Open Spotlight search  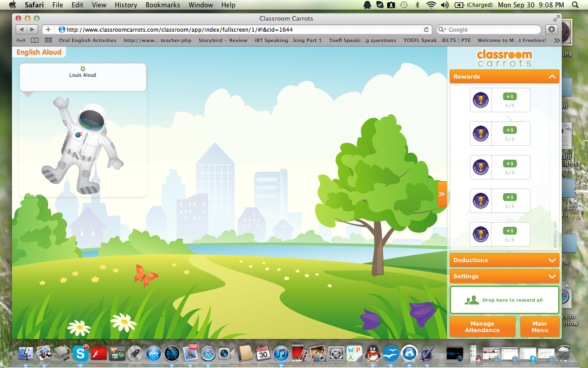click(x=576, y=5)
